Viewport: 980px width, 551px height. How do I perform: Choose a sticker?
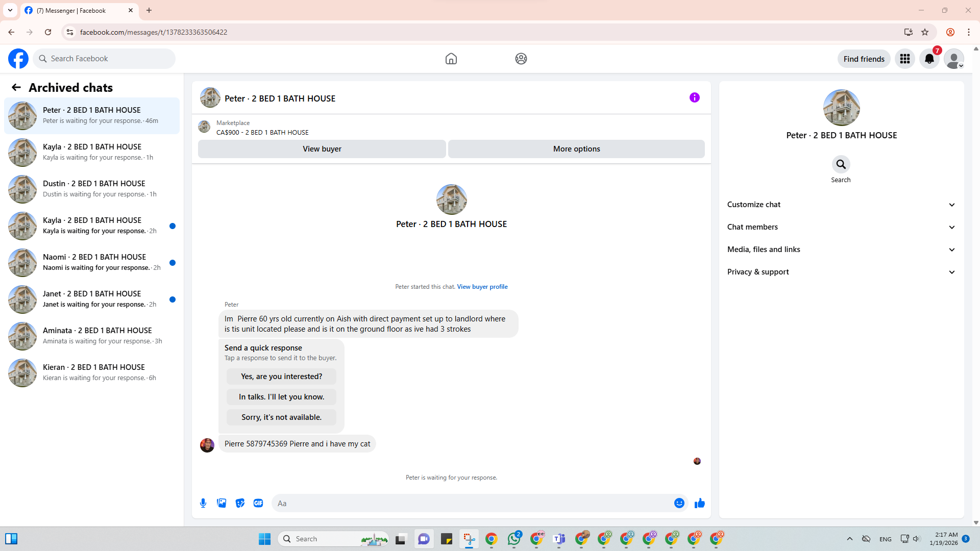(x=240, y=504)
